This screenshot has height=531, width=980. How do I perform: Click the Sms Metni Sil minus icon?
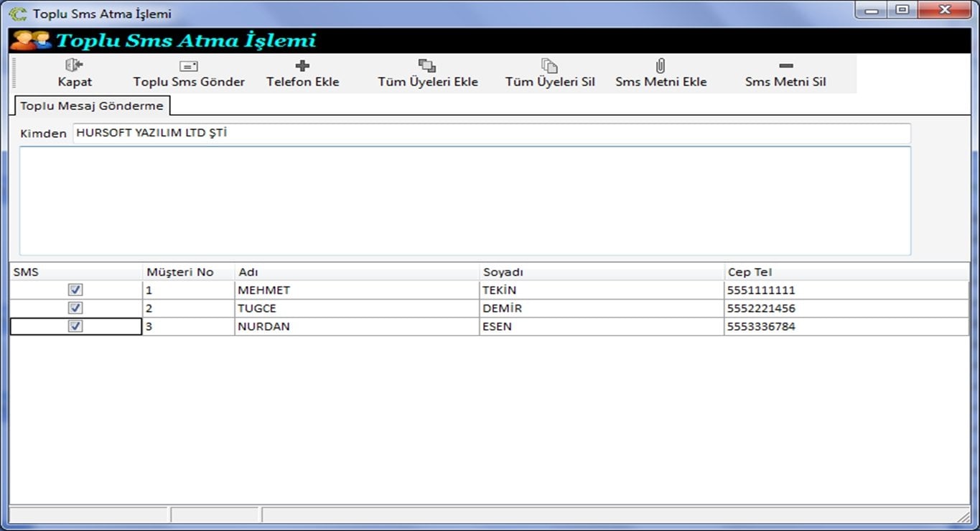tap(785, 66)
